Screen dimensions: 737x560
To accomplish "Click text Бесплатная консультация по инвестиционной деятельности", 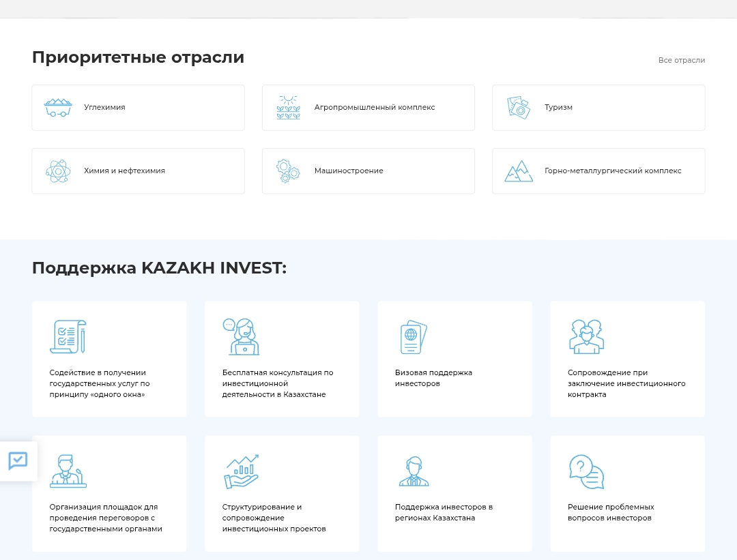I will (x=278, y=383).
